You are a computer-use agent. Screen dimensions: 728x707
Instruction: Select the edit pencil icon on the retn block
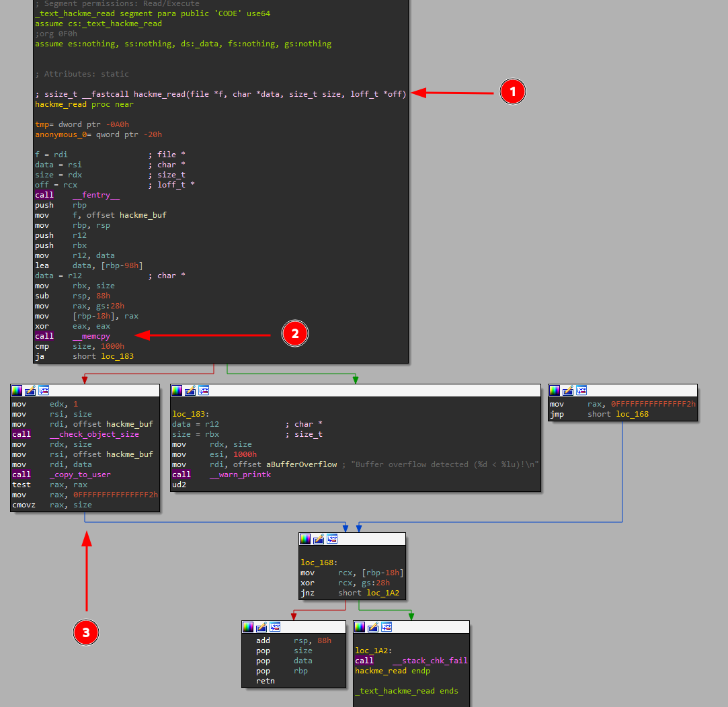point(262,627)
